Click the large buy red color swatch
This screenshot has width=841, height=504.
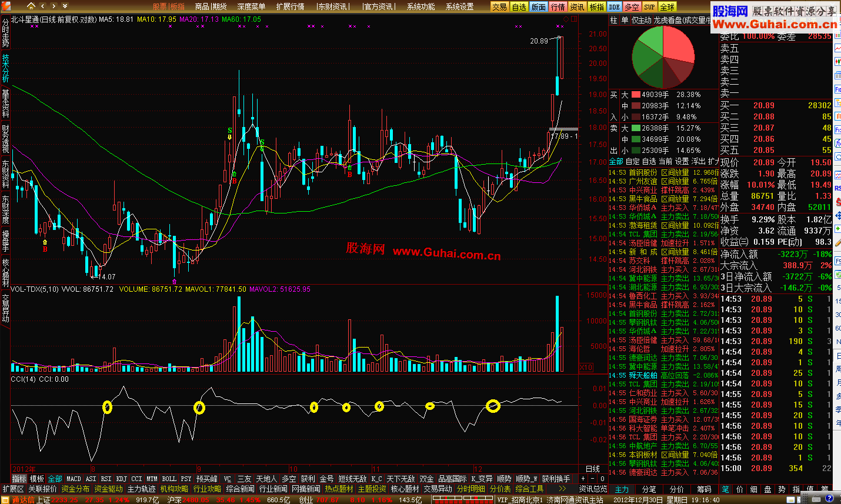[636, 95]
